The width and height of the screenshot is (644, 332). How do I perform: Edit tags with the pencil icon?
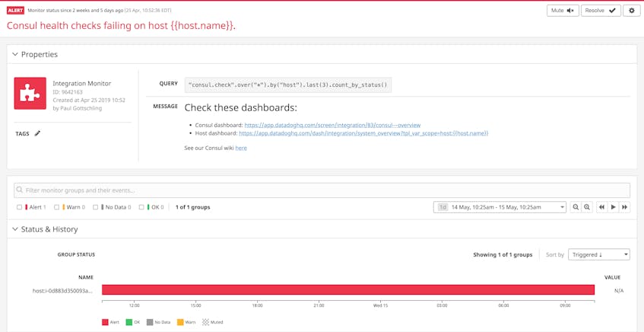[37, 134]
